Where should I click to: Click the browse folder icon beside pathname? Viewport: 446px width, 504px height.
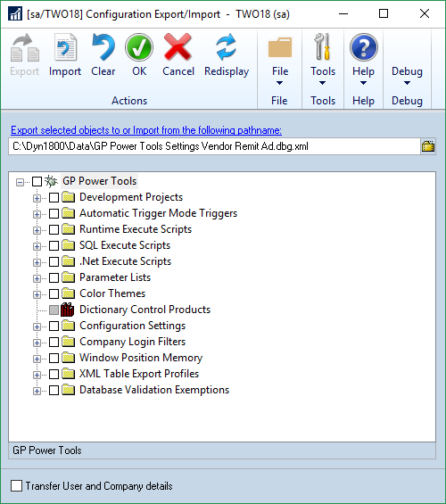click(428, 146)
